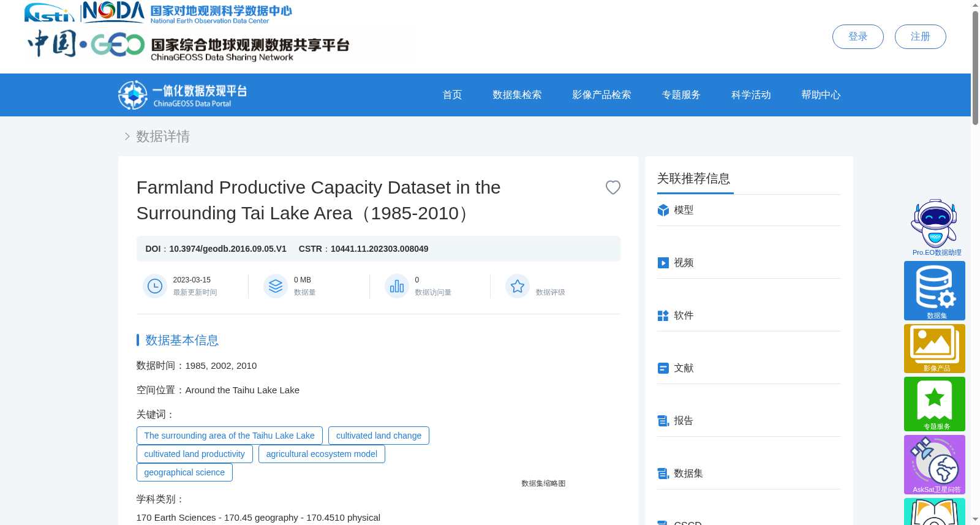Image resolution: width=980 pixels, height=525 pixels.
Task: Open the 数据集检索 menu item
Action: pos(517,95)
